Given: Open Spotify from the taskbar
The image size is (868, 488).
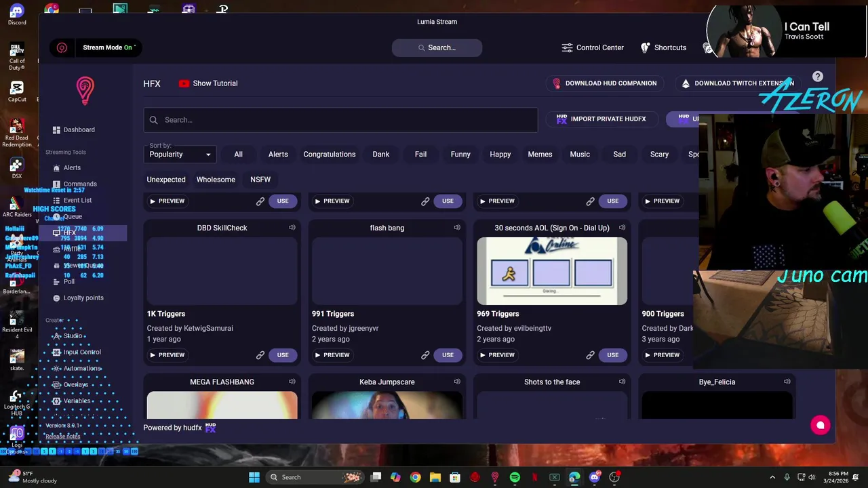Looking at the screenshot, I should (x=515, y=477).
